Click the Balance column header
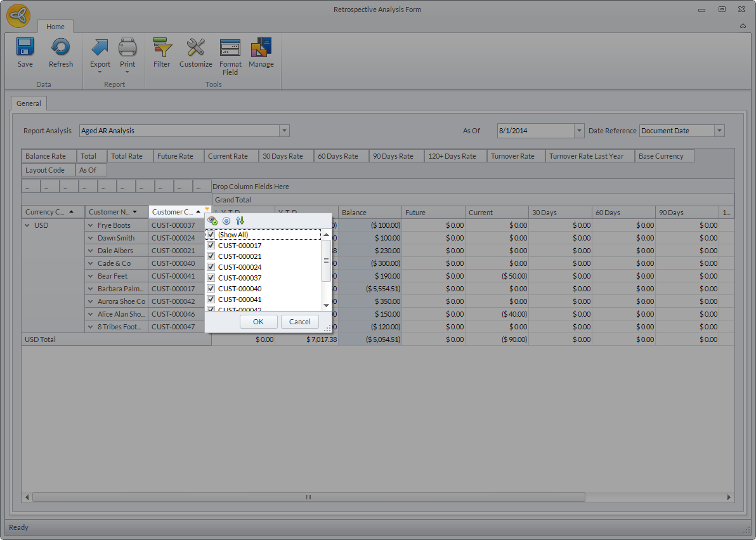This screenshot has width=756, height=540. click(x=370, y=213)
